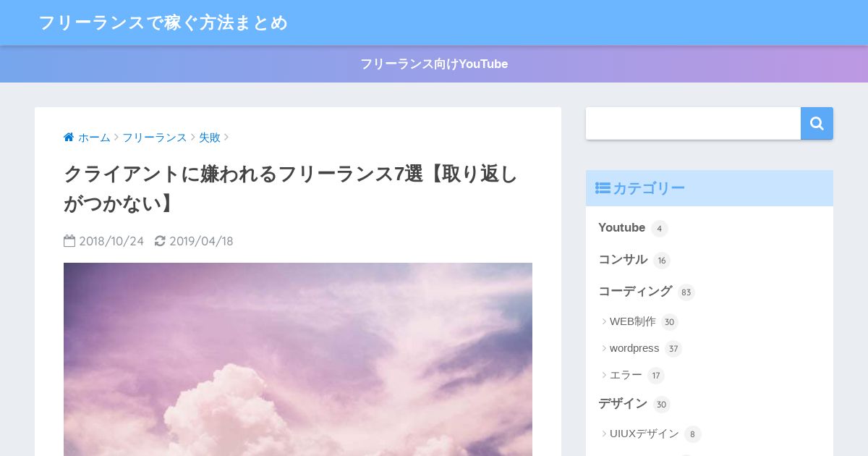
Task: Click the article's pink clouds featured image
Action: point(298,359)
